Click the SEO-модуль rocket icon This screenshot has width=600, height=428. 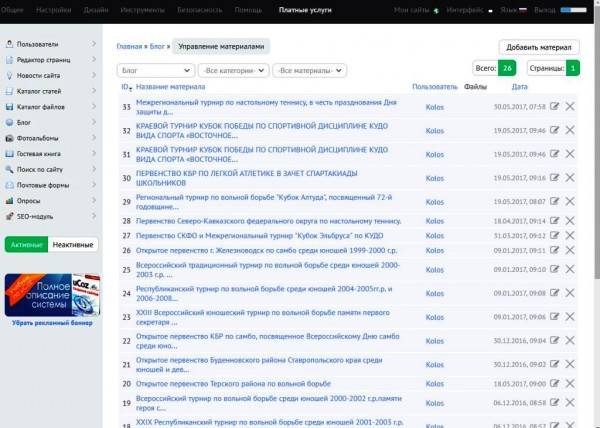point(10,216)
